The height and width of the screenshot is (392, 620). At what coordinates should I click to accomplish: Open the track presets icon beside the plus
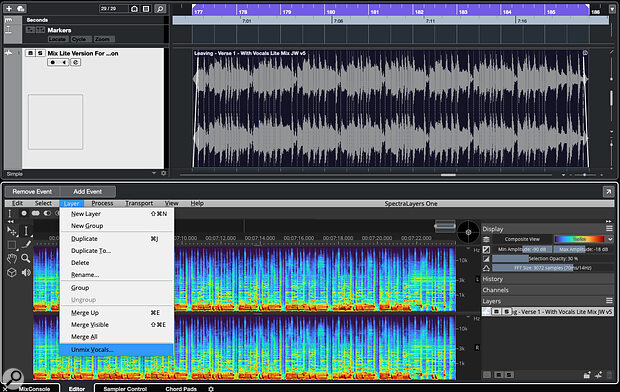(21, 8)
